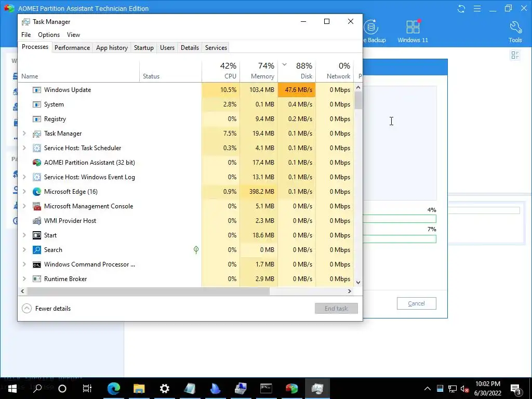Image resolution: width=532 pixels, height=399 pixels.
Task: Open the Options menu in Task Manager
Action: [49, 35]
